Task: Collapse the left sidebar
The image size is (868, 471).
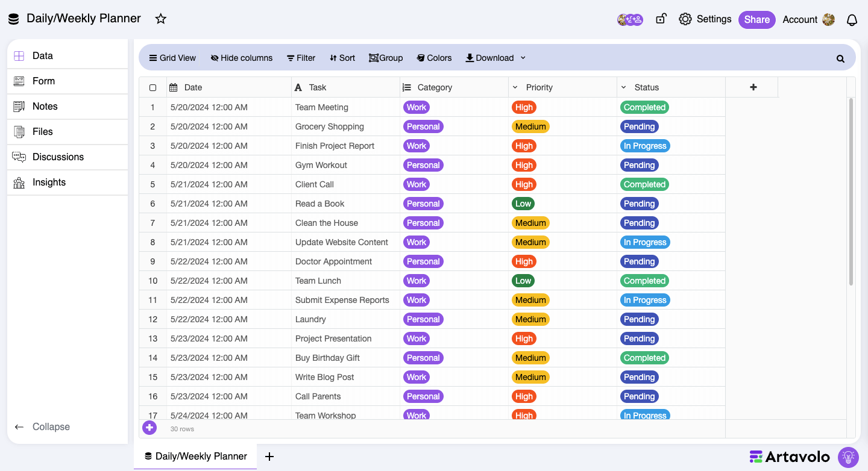Action: [x=42, y=426]
